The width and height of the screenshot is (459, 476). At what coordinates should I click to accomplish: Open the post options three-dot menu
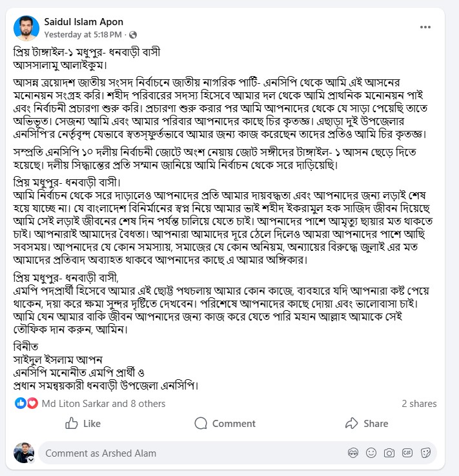point(425,27)
